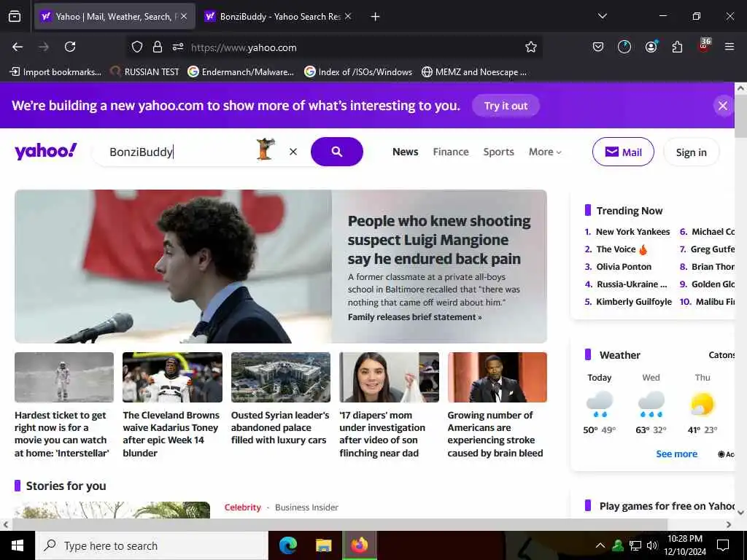
Task: Open Firefox View icon in the tab bar
Action: coord(15,17)
